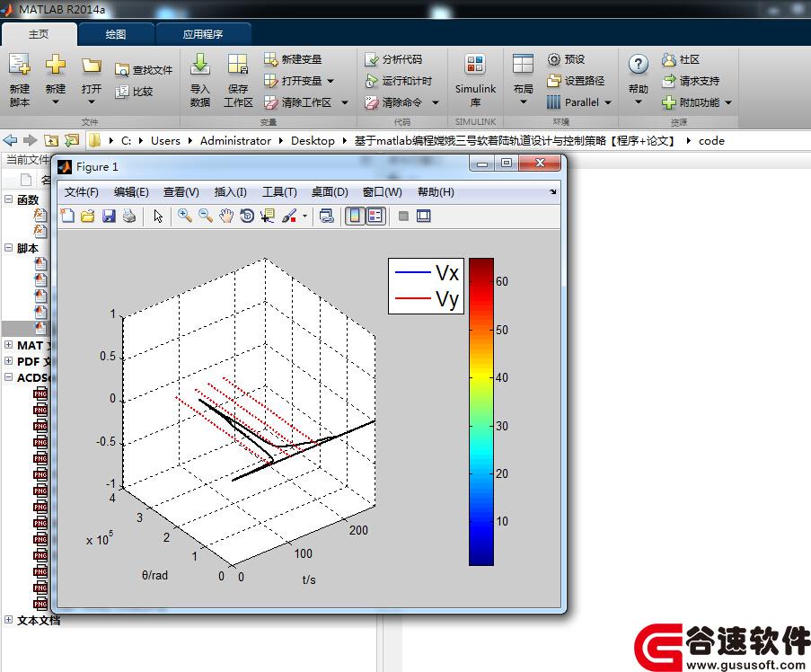This screenshot has height=672, width=811.
Task: Click the Link Plot icon
Action: (326, 216)
